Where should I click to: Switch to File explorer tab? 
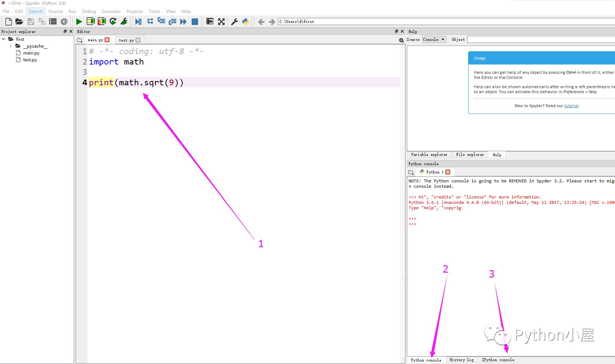[470, 154]
